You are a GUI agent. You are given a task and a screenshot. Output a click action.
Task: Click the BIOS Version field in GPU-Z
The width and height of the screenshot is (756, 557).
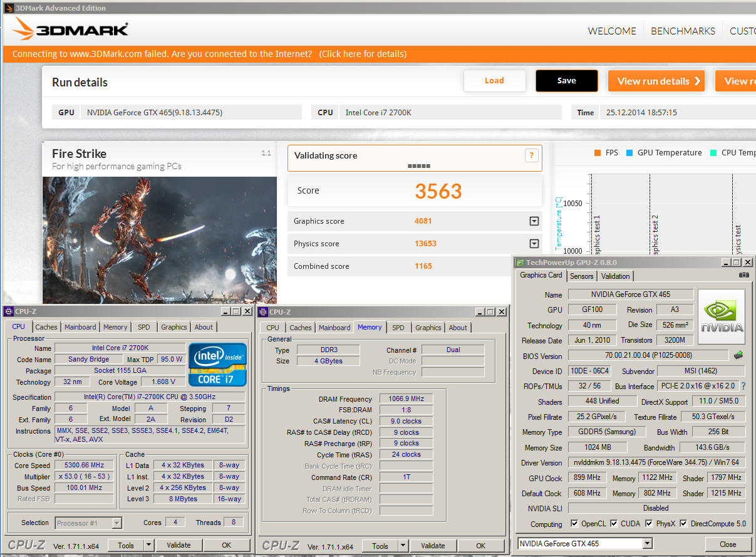(x=648, y=356)
